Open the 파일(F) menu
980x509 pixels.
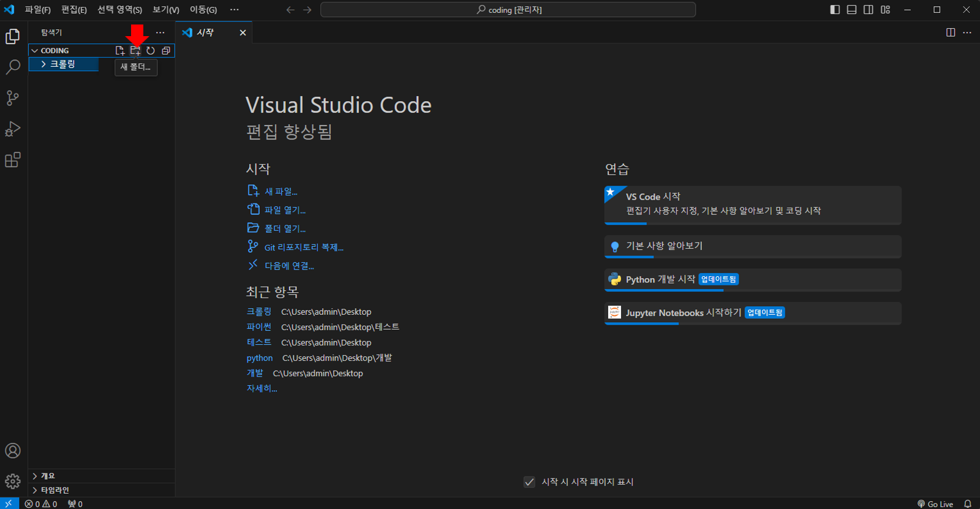click(38, 10)
